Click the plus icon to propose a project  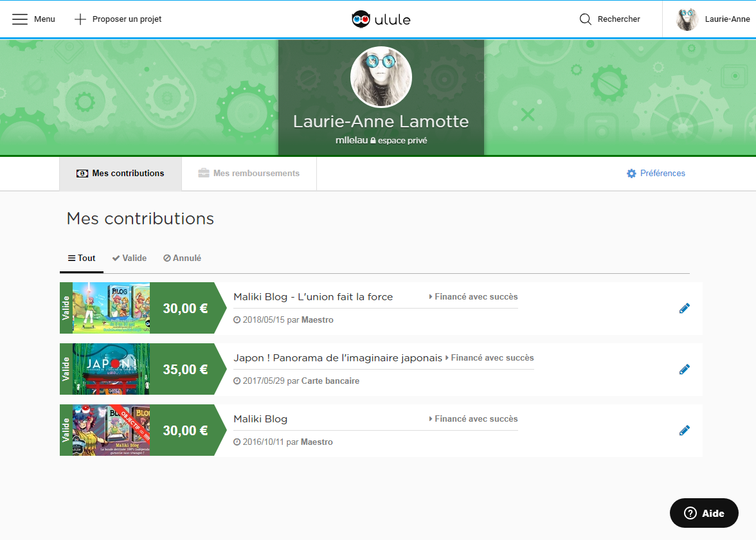click(x=80, y=19)
